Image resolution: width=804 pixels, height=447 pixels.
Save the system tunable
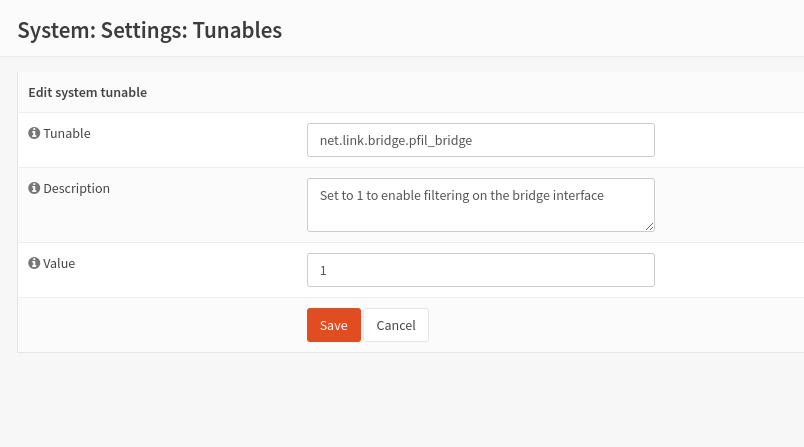click(333, 325)
